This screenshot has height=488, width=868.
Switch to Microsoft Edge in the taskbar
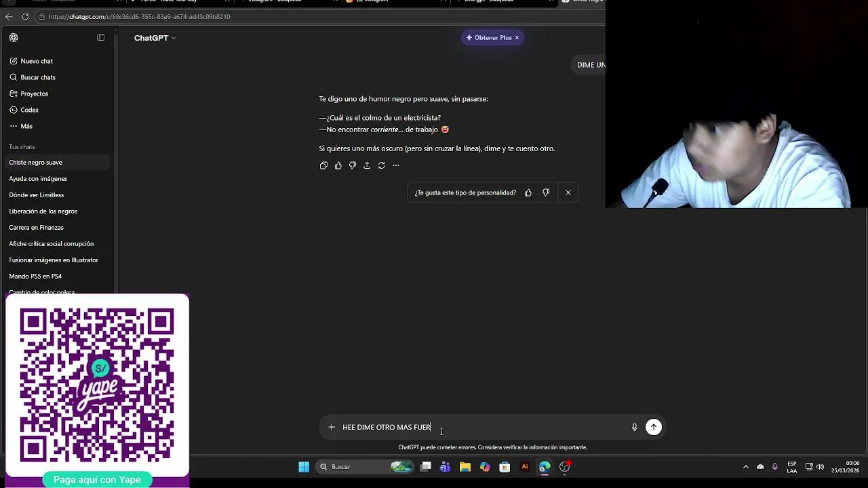pyautogui.click(x=545, y=466)
